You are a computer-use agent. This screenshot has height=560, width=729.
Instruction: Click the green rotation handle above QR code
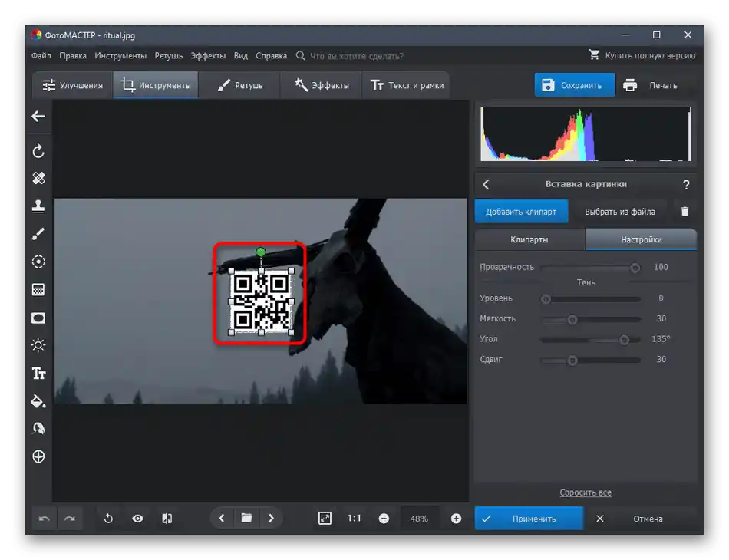tap(261, 252)
